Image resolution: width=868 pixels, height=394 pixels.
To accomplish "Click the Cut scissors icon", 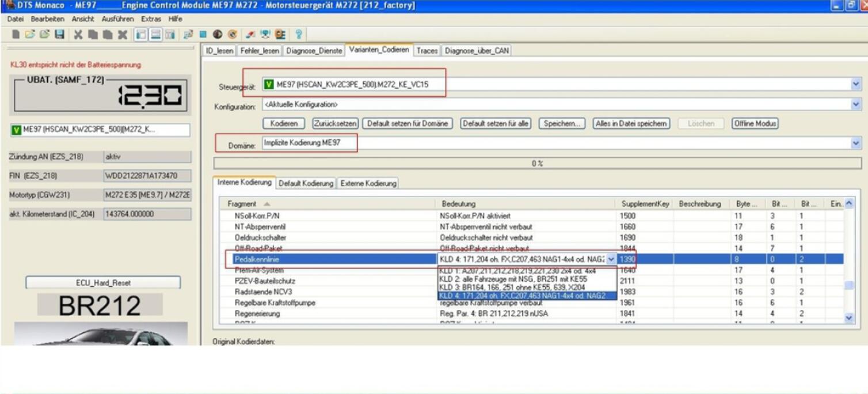I will tap(78, 35).
